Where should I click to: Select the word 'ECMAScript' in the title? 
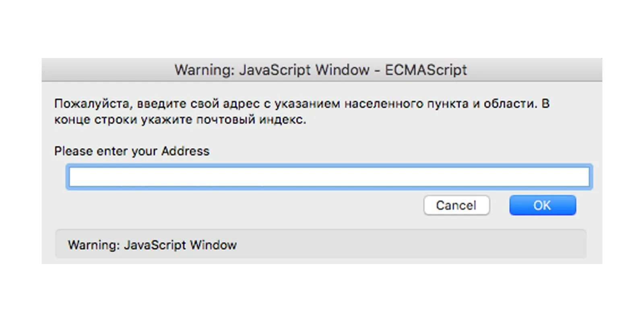coord(426,70)
